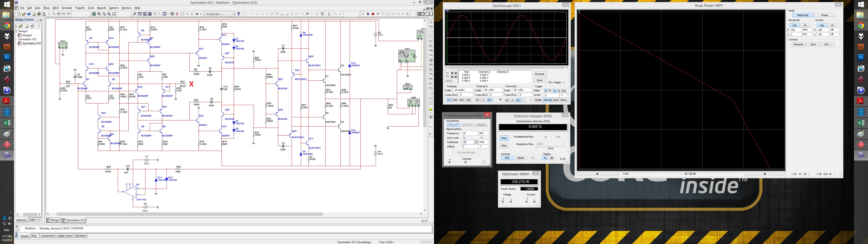Pause the running simulation
This screenshot has width=868, height=244.
point(368,14)
